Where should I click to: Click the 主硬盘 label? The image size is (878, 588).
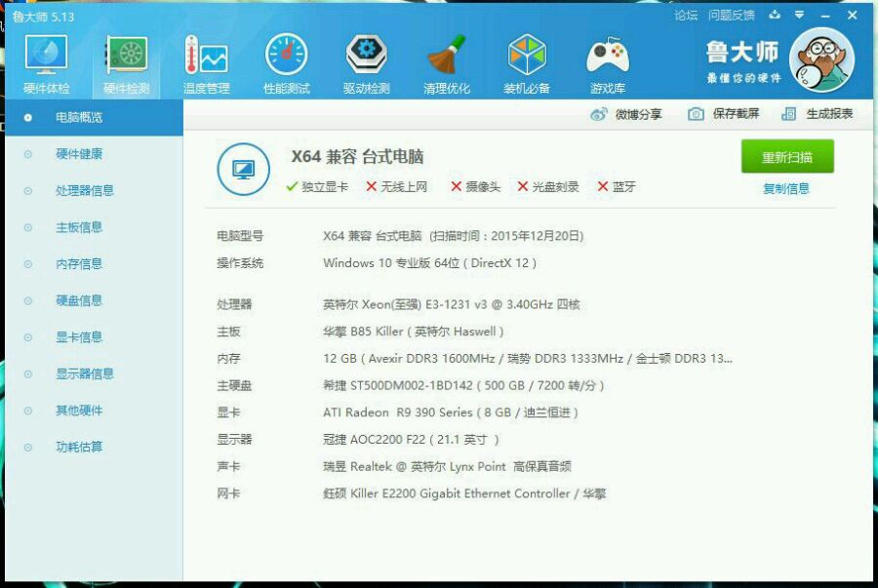(x=234, y=385)
